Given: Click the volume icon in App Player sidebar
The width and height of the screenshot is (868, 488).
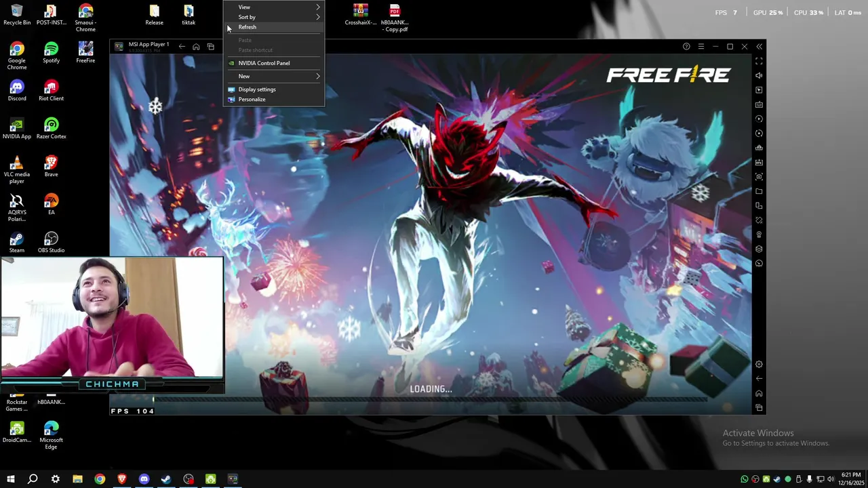Looking at the screenshot, I should coord(759,75).
